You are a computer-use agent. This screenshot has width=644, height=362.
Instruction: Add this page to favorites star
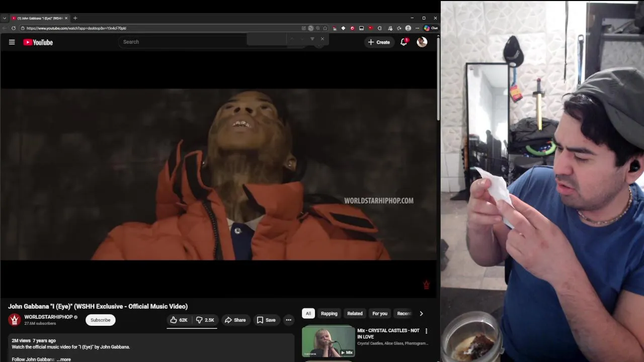(325, 28)
